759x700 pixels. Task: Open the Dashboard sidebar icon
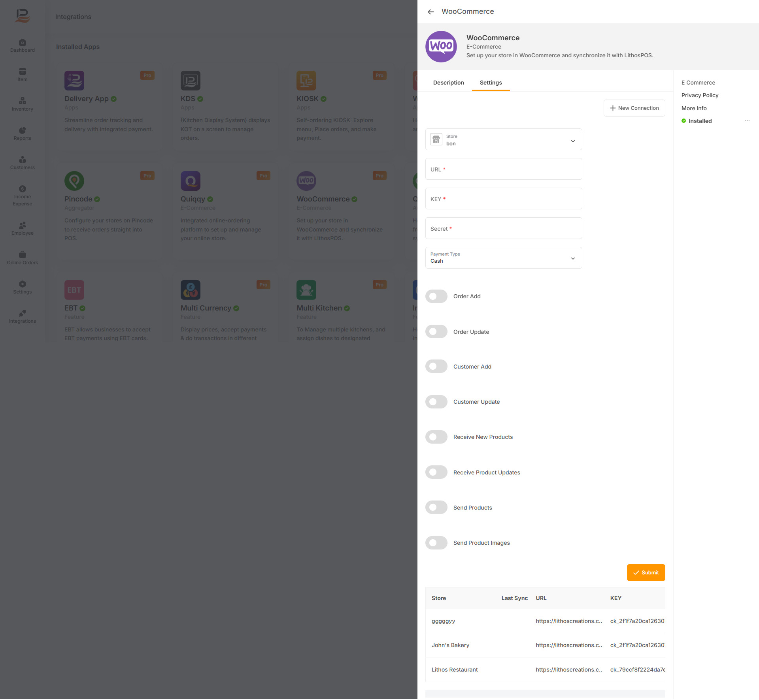click(x=23, y=45)
